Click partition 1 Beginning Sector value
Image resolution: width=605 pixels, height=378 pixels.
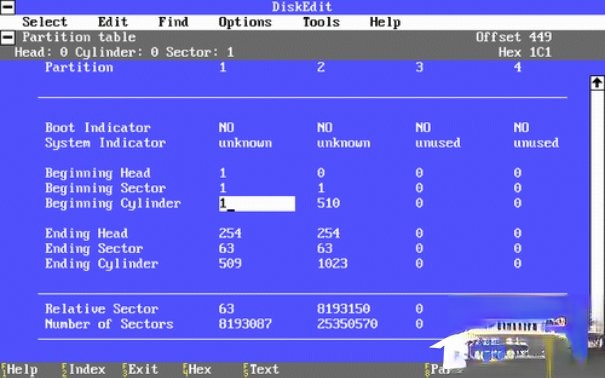223,188
